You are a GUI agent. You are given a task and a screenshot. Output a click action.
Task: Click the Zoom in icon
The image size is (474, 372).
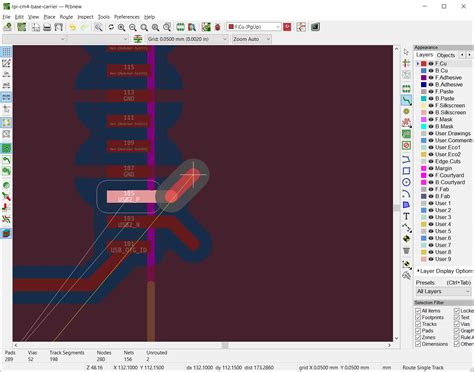(122, 27)
